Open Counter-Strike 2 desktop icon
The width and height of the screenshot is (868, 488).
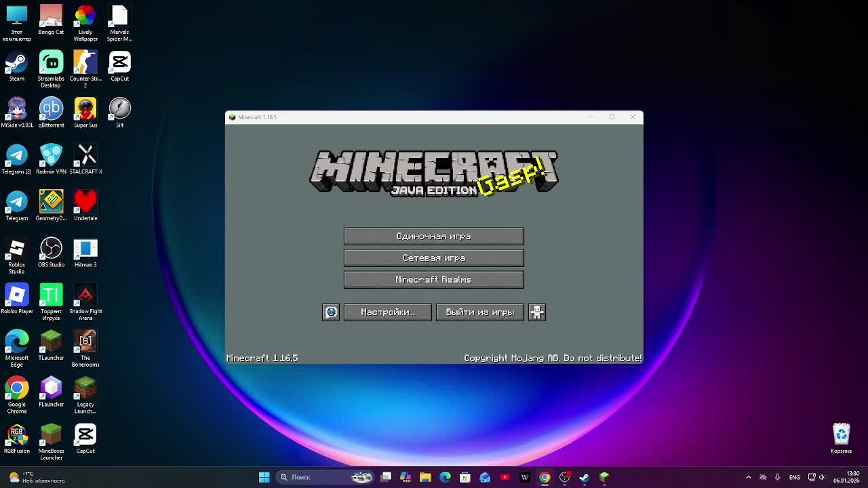pyautogui.click(x=85, y=70)
